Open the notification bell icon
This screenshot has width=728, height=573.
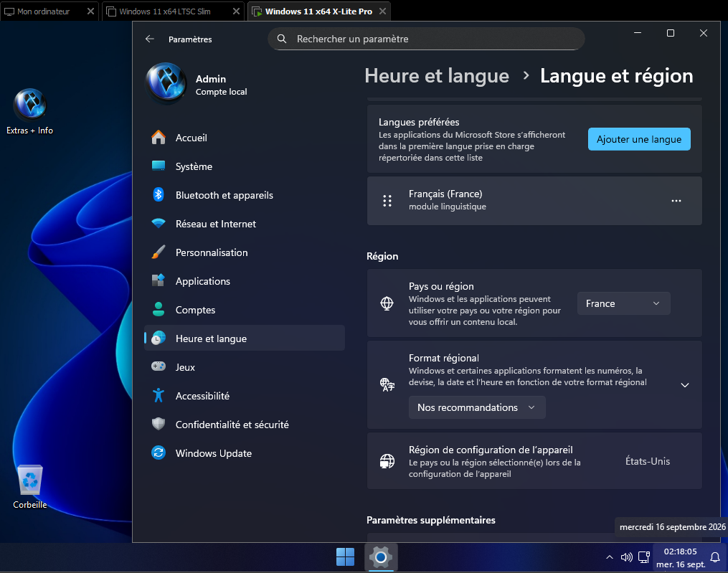(x=715, y=557)
